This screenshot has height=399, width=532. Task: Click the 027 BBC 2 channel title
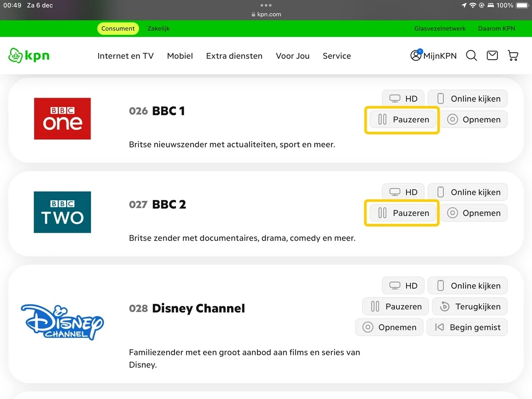(x=157, y=204)
